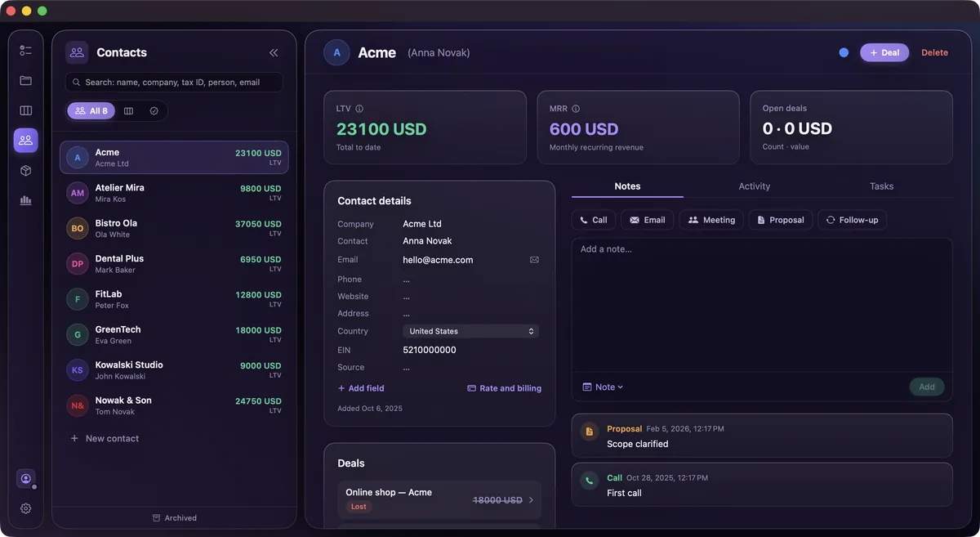
Task: Select GreenTech contact
Action: tap(174, 334)
